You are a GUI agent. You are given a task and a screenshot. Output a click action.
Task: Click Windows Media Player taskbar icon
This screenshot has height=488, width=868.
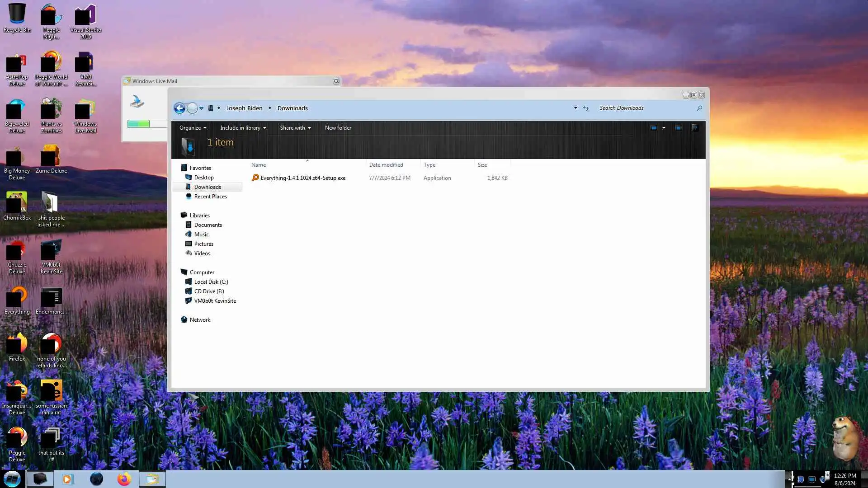[67, 479]
